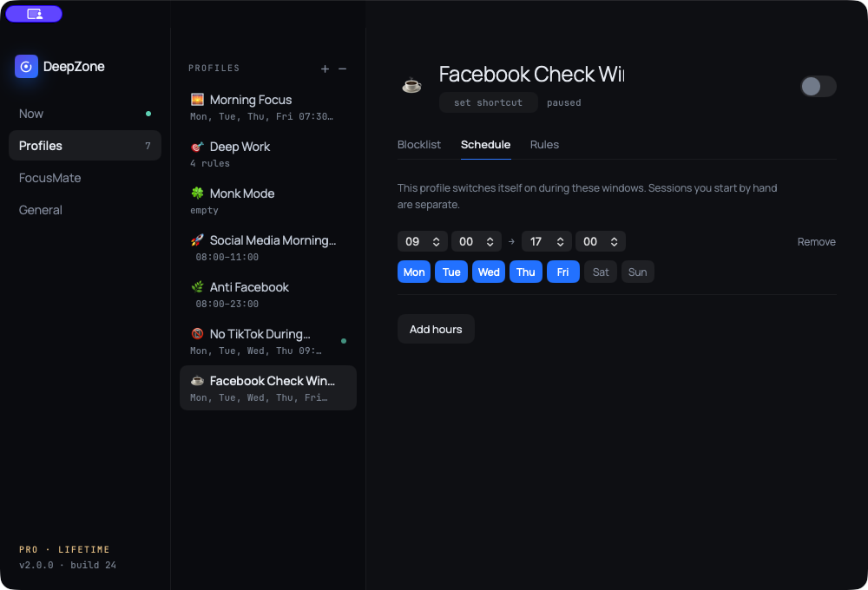Click the Morning Focus sunrise icon
The height and width of the screenshot is (590, 868).
(197, 100)
